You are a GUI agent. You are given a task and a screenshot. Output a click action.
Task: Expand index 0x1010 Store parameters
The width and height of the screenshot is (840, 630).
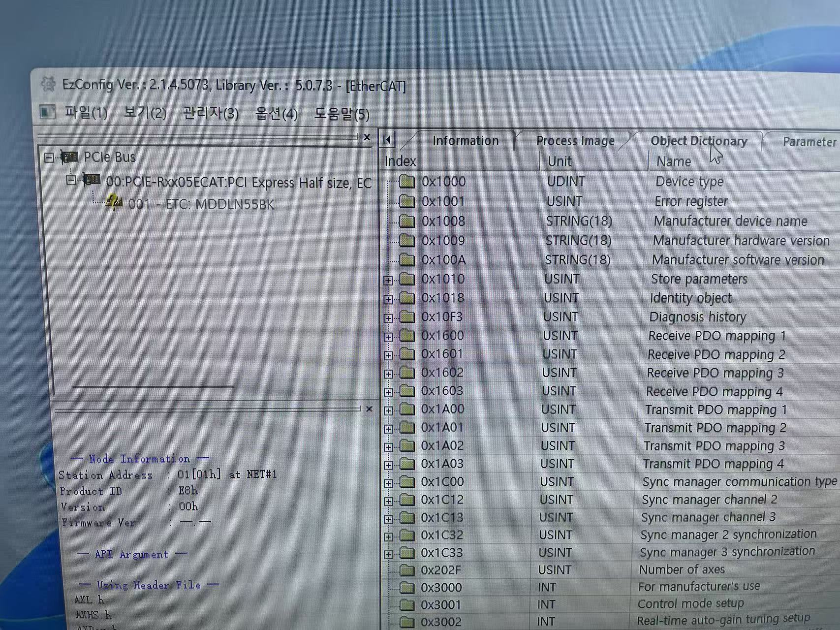[388, 281]
